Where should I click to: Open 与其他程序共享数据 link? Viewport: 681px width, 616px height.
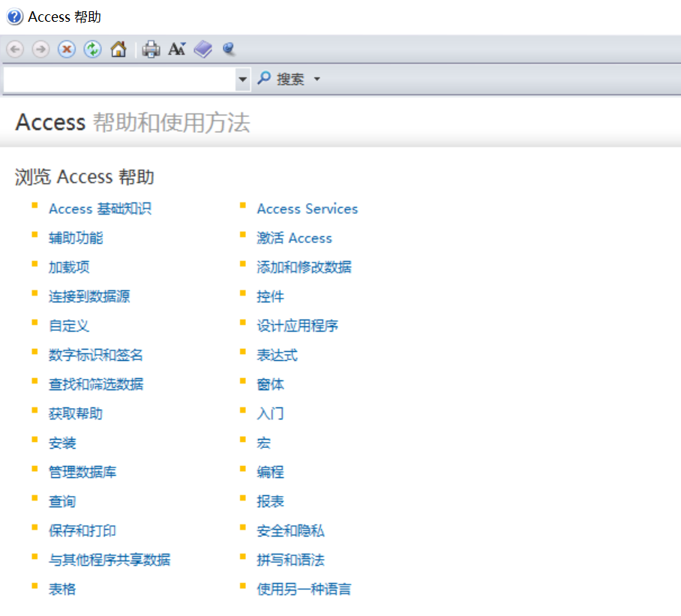coord(109,560)
